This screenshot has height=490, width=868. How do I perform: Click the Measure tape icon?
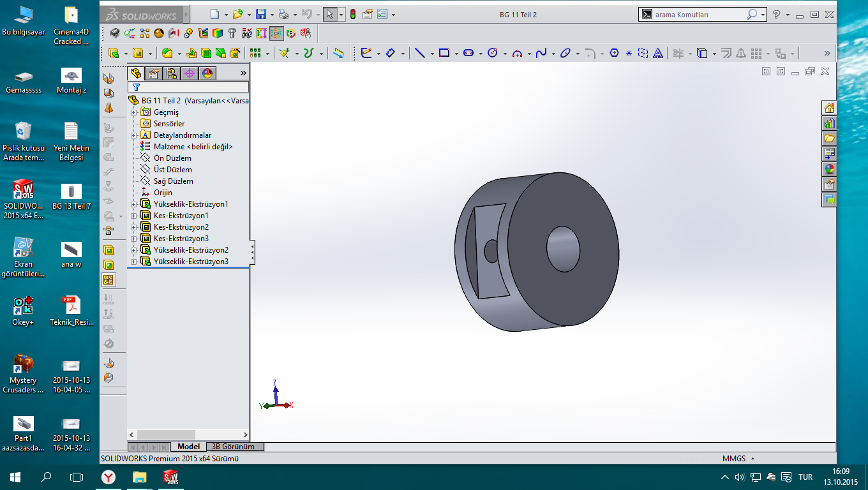click(x=338, y=53)
